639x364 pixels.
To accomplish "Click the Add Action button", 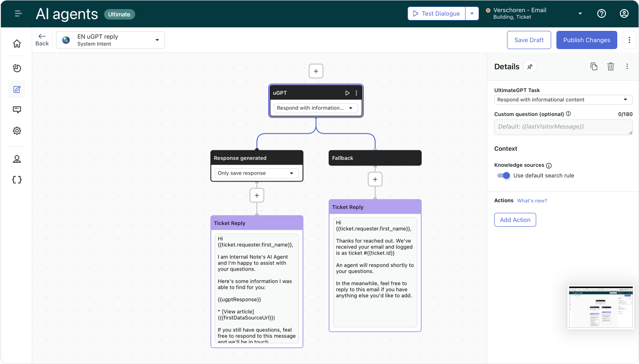I will (x=515, y=220).
